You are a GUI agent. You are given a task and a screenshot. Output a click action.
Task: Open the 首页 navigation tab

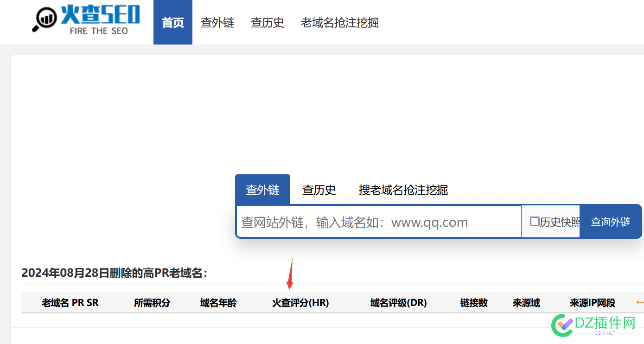pyautogui.click(x=173, y=22)
